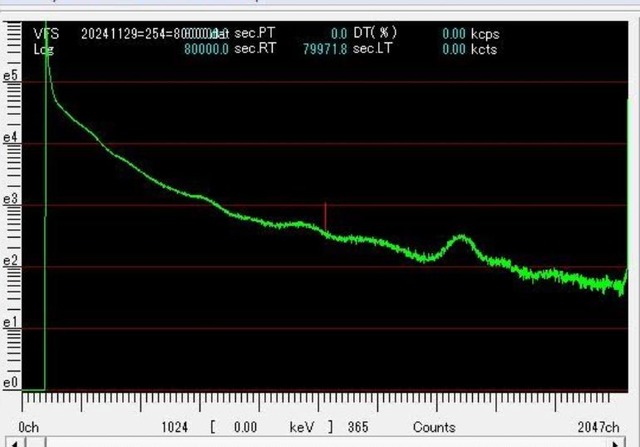Click the horizontal scrollbar right arrow
The width and height of the screenshot is (640, 447).
616,442
